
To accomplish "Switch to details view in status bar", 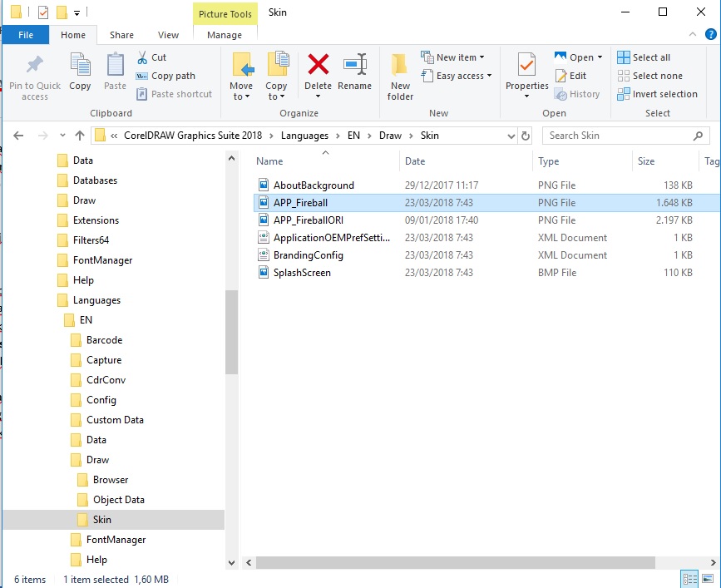I will (690, 579).
